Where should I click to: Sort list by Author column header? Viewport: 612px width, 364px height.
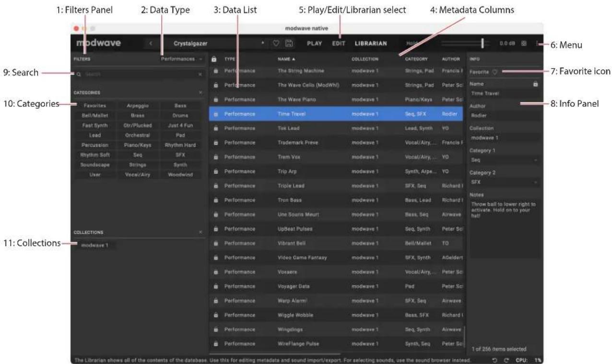450,59
